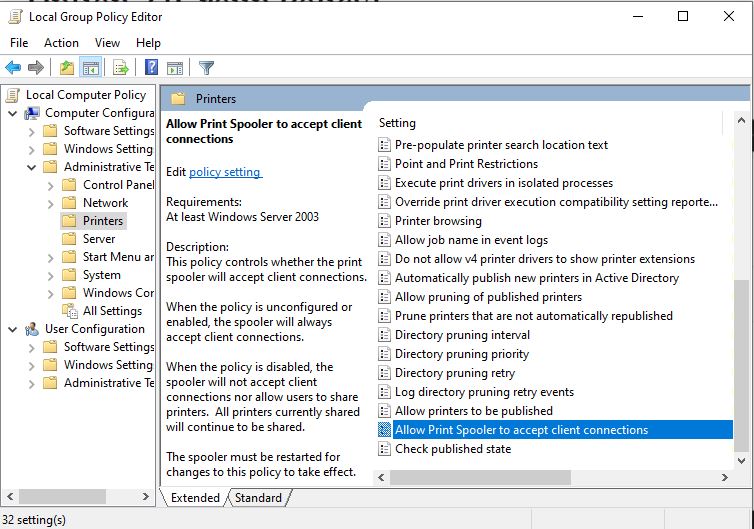754x529 pixels.
Task: Open the Action menu
Action: [61, 43]
